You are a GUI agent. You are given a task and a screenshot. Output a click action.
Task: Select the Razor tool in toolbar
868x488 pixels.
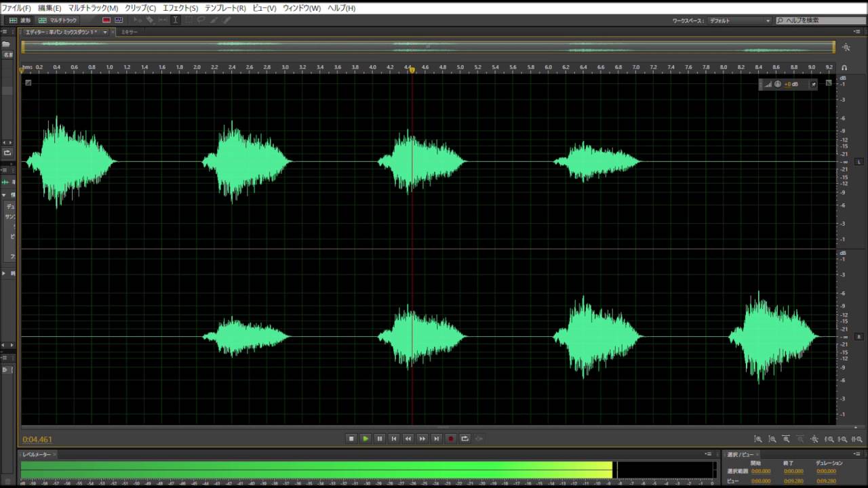(150, 20)
